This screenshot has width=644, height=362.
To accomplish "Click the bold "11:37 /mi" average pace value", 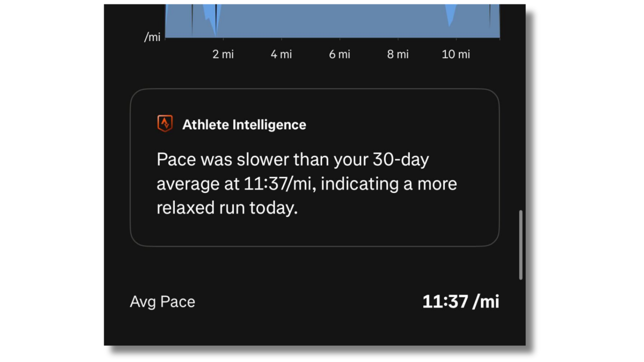I will pos(460,302).
